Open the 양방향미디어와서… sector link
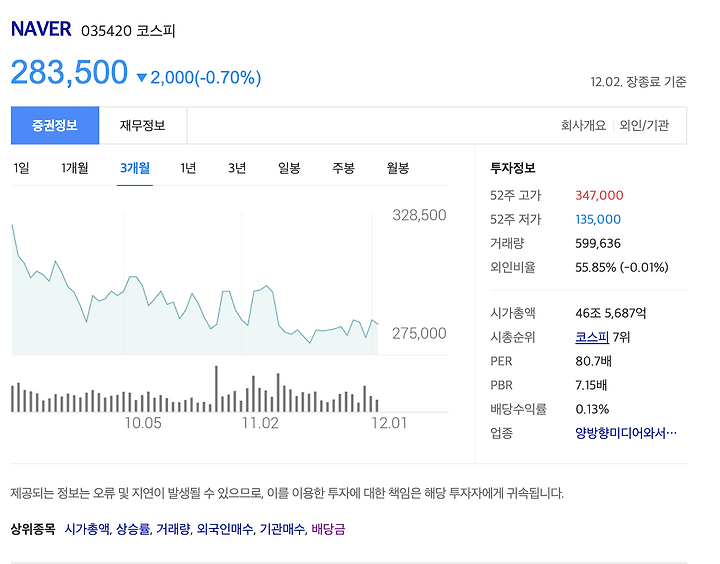This screenshot has height=564, width=720. click(x=626, y=433)
